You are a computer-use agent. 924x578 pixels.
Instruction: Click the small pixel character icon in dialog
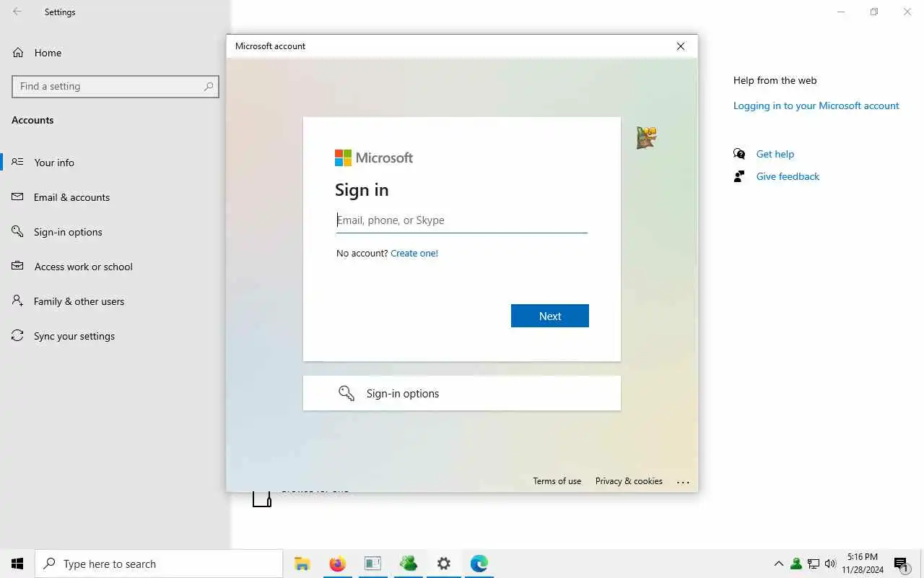click(646, 137)
